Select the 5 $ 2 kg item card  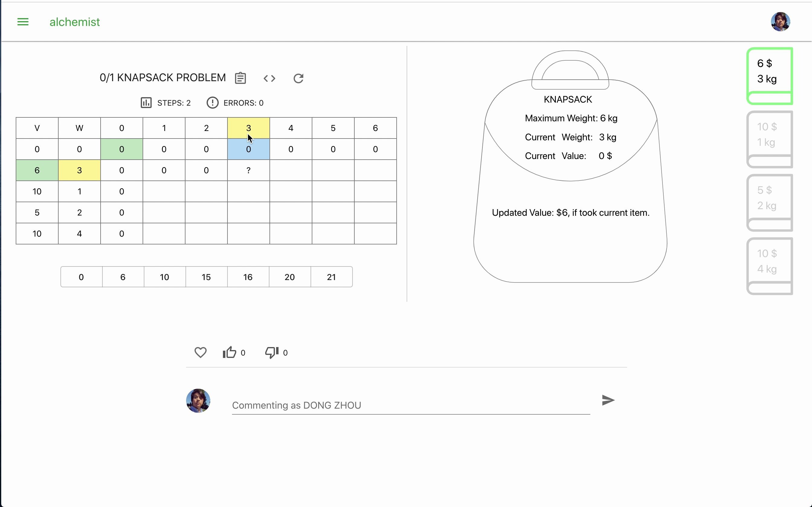click(x=769, y=202)
